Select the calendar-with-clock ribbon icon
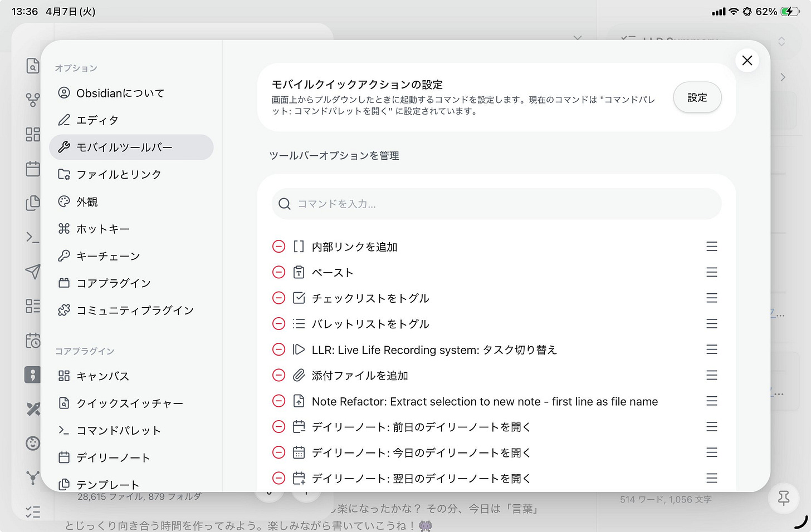811x532 pixels. pyautogui.click(x=32, y=341)
